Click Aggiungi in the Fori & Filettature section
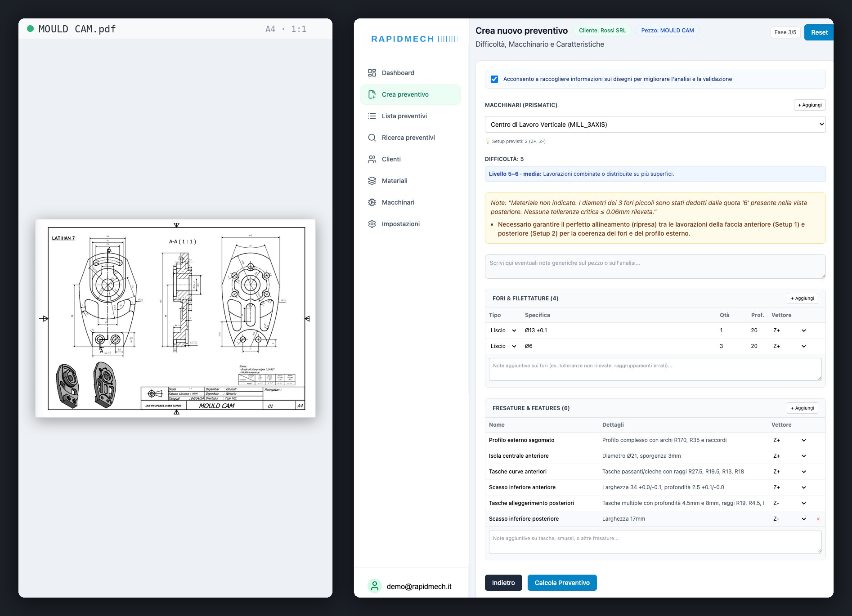This screenshot has width=852, height=616. (x=803, y=299)
